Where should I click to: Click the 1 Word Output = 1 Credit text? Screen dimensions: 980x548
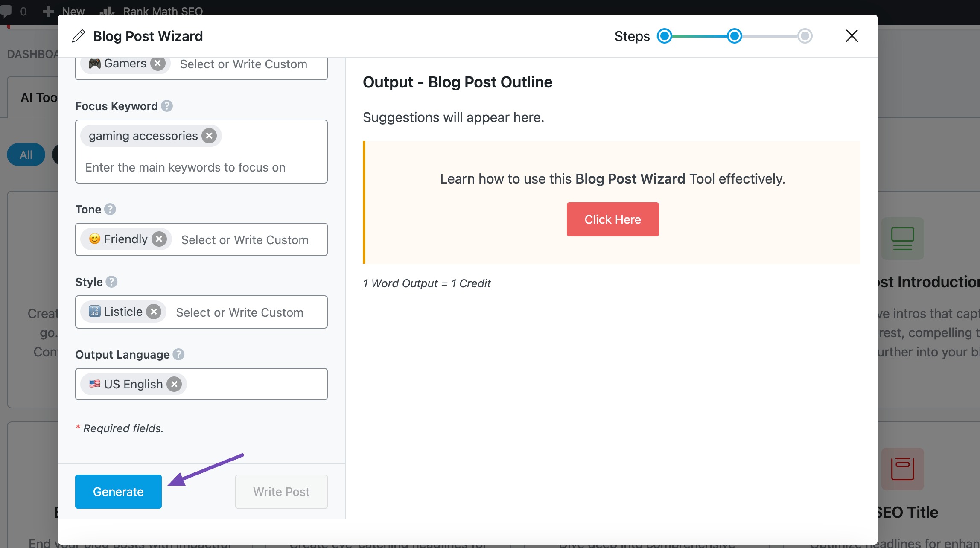427,283
